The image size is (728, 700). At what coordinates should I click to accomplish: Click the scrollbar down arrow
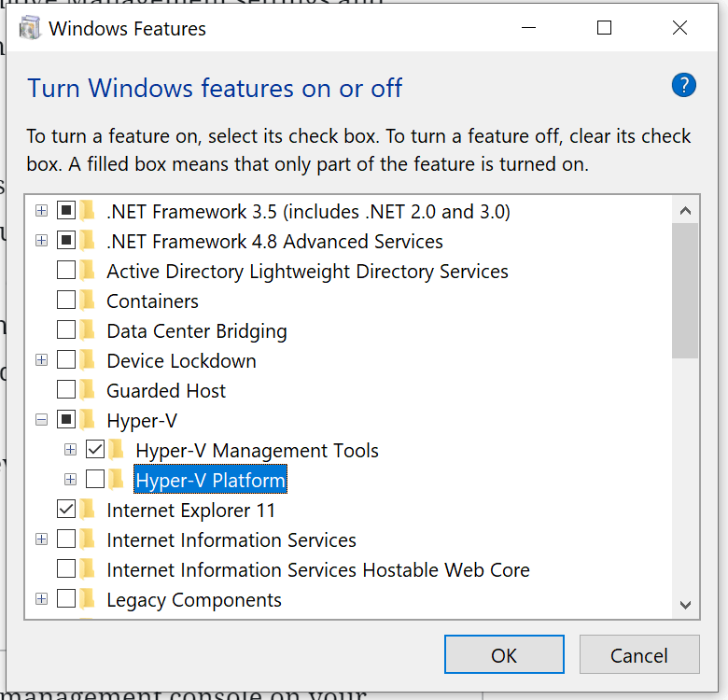685,605
